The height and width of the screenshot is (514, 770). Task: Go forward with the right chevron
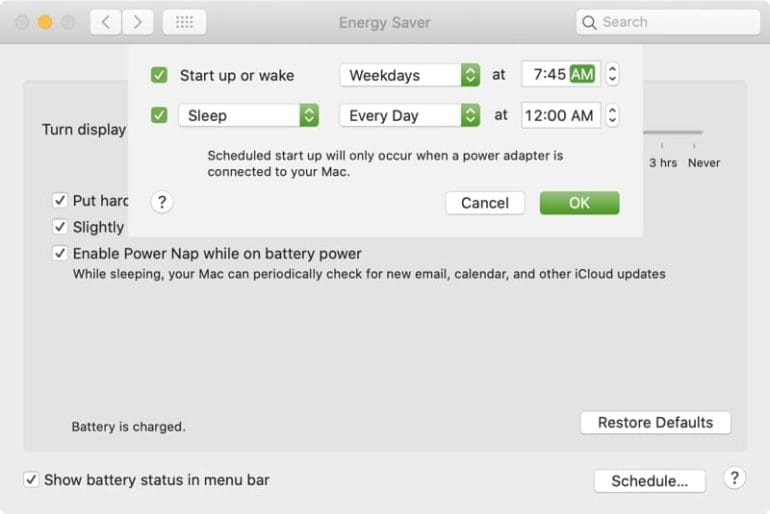coord(138,22)
